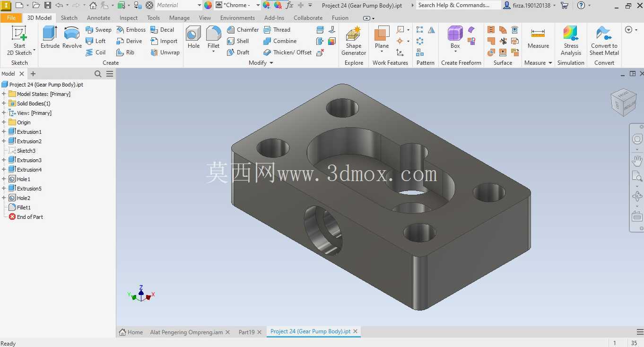
Task: Choose the Sweep tool
Action: click(98, 30)
